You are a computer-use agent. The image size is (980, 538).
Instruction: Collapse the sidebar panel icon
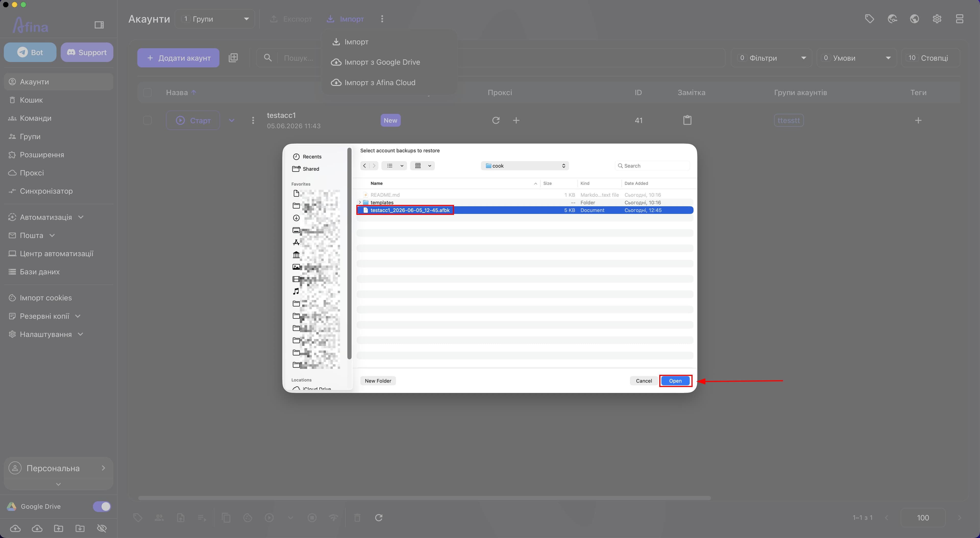[x=99, y=25]
